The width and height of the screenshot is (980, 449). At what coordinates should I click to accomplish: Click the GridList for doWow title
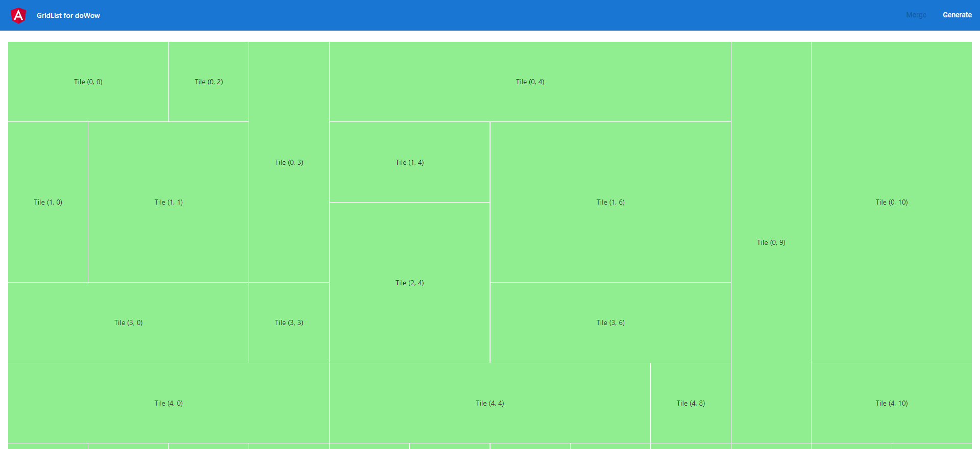[68, 15]
